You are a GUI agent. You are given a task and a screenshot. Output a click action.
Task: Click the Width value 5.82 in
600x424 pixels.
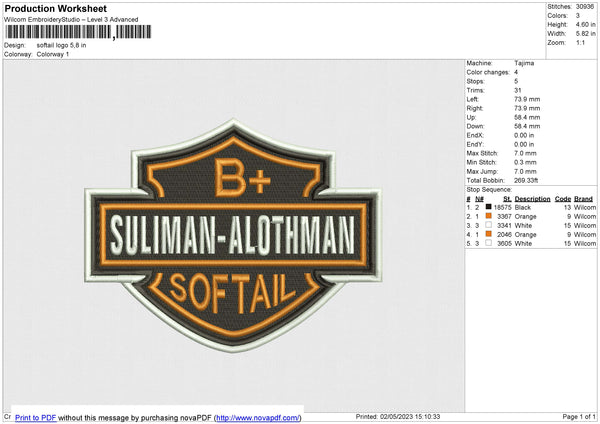click(x=585, y=34)
